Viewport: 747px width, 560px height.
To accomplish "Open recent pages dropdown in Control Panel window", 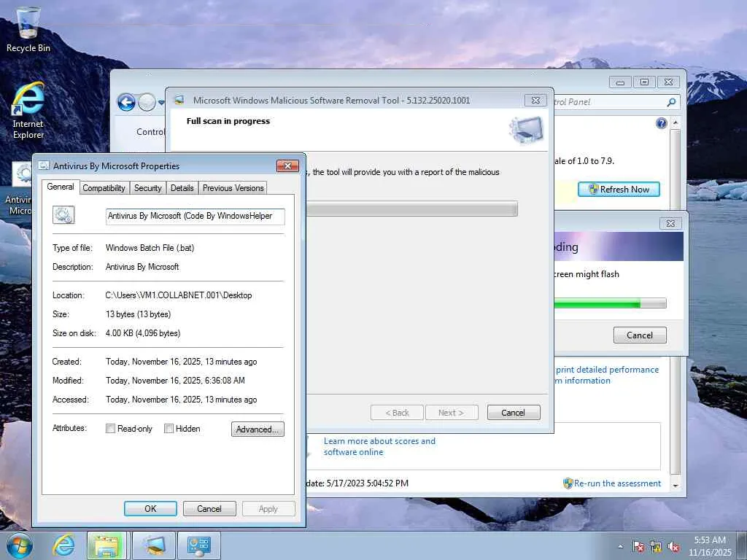I will pyautogui.click(x=161, y=102).
